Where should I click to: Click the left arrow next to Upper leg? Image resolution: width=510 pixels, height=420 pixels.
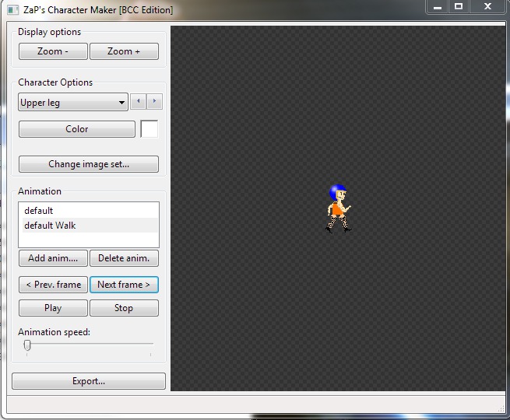click(139, 102)
